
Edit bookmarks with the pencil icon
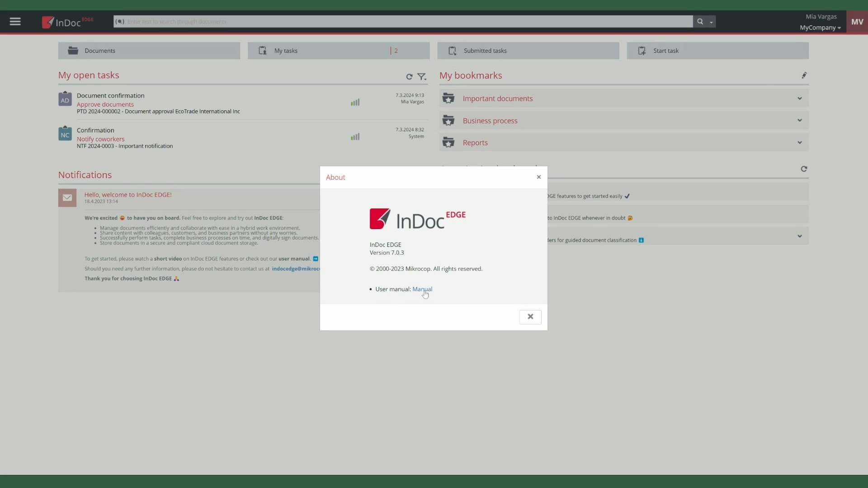tap(804, 75)
